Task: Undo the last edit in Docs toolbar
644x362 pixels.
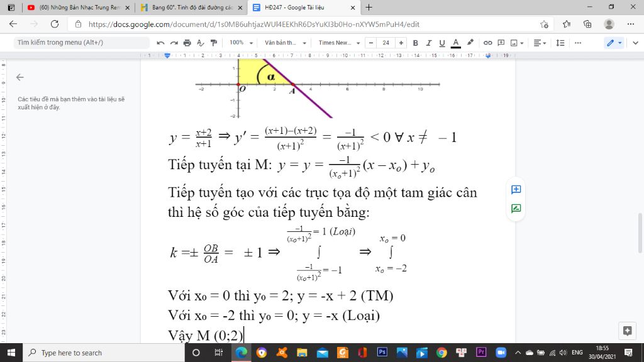Action: [160, 43]
